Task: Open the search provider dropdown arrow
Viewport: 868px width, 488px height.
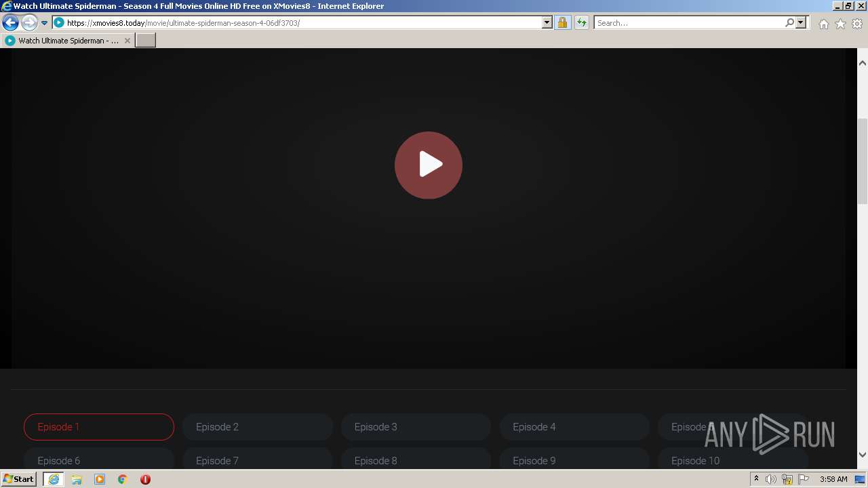Action: (801, 23)
